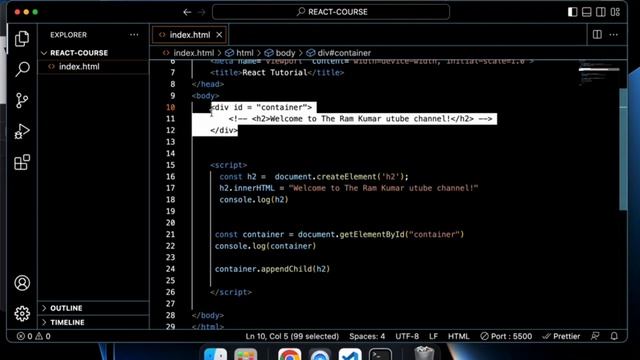The width and height of the screenshot is (640, 360).
Task: Open the Accounts menu icon
Action: (x=22, y=282)
